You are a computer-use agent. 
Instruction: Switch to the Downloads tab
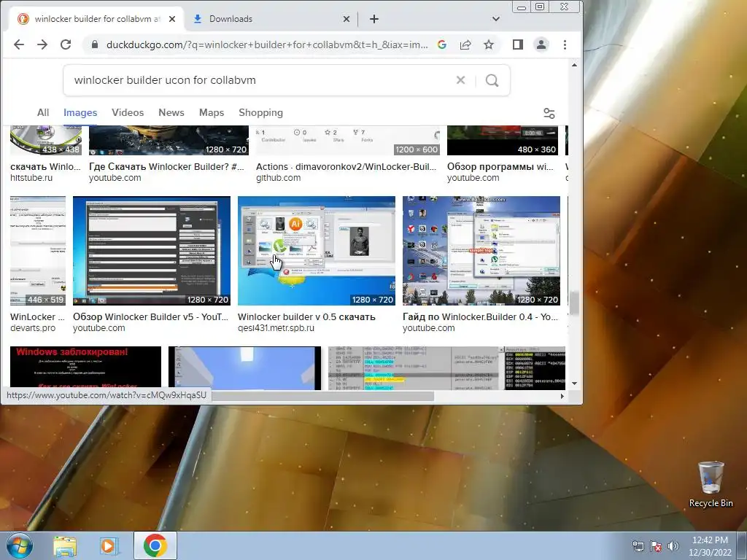271,19
